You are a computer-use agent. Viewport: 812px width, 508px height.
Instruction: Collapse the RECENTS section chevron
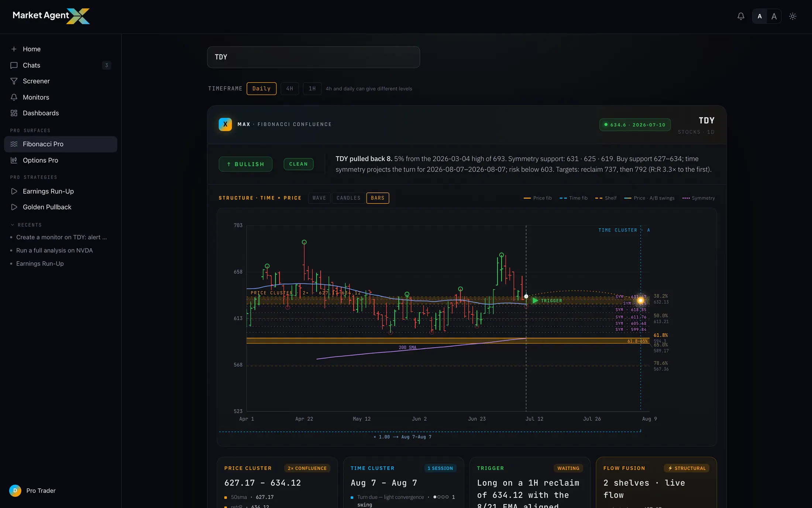12,225
